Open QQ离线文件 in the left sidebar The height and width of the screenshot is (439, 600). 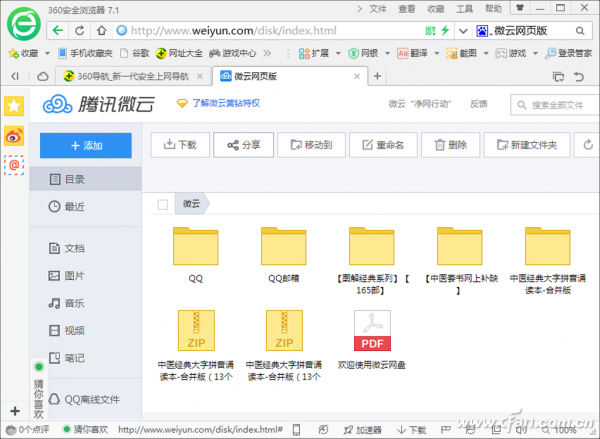click(86, 400)
